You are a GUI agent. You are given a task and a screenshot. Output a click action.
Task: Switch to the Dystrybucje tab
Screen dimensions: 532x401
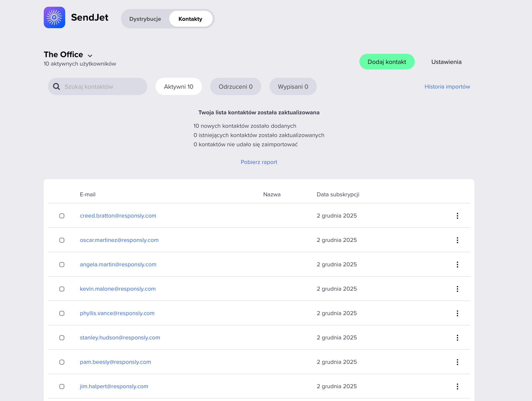coord(145,19)
